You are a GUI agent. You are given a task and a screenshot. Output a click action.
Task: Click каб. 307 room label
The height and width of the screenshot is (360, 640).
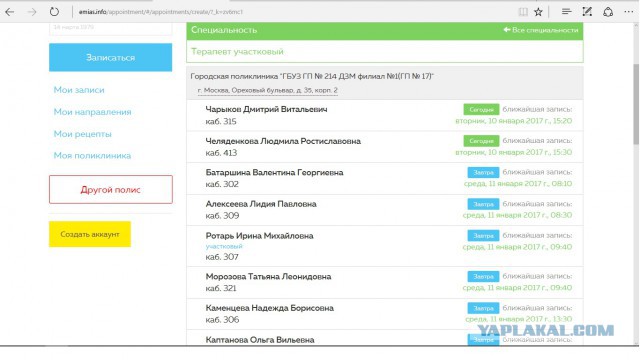pos(222,257)
